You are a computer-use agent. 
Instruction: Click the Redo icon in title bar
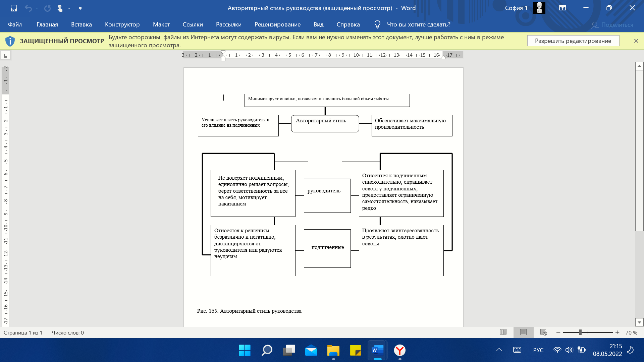(47, 8)
